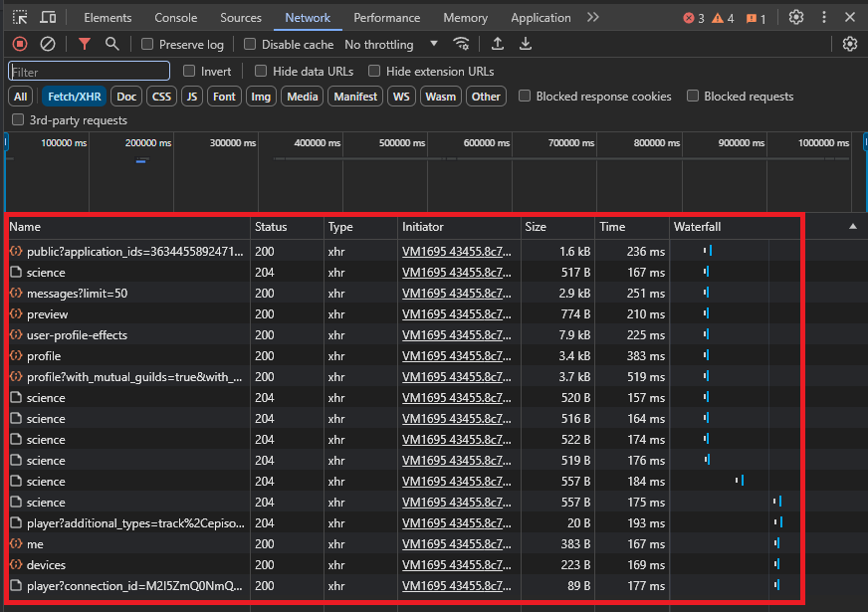Check Hide extension URLs
This screenshot has height=612, width=868.
(x=374, y=71)
